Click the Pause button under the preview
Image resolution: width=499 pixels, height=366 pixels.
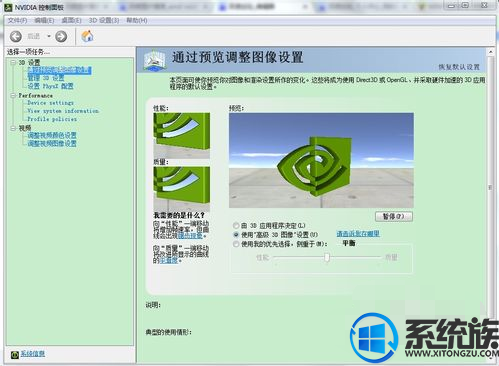394,216
